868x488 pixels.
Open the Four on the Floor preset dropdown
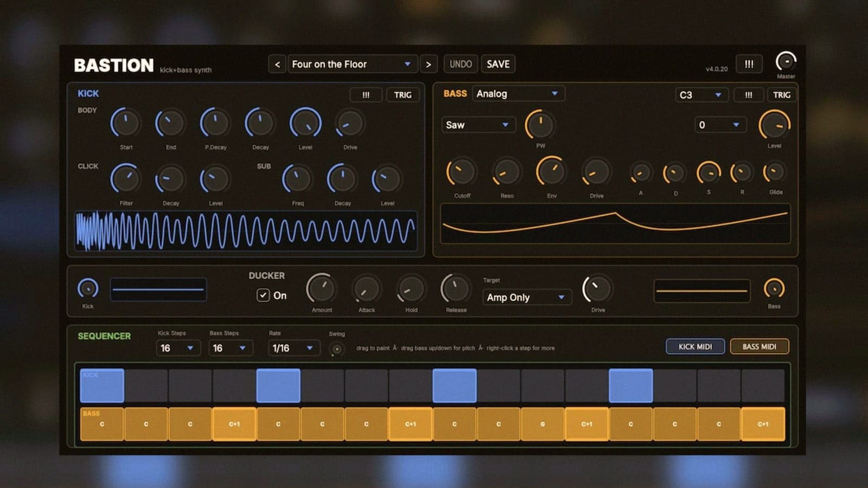coord(353,65)
